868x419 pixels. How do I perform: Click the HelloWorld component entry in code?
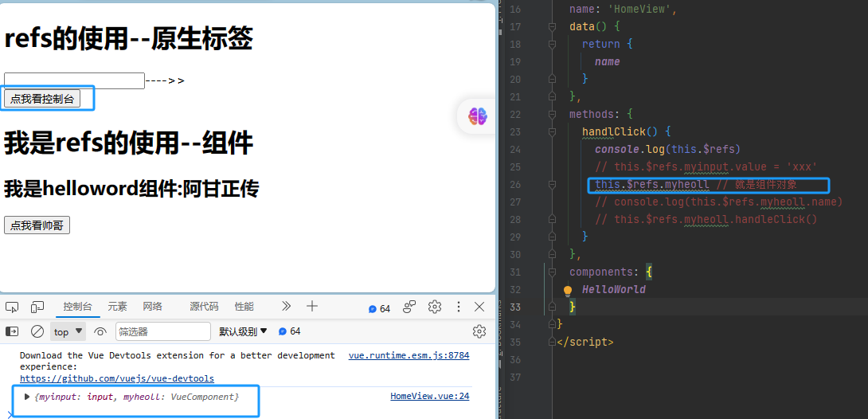613,289
